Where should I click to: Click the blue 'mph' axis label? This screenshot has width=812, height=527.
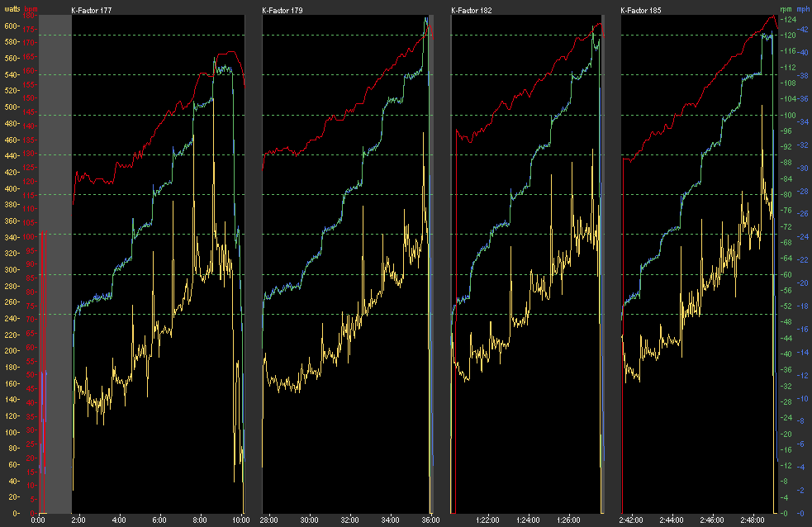point(803,9)
